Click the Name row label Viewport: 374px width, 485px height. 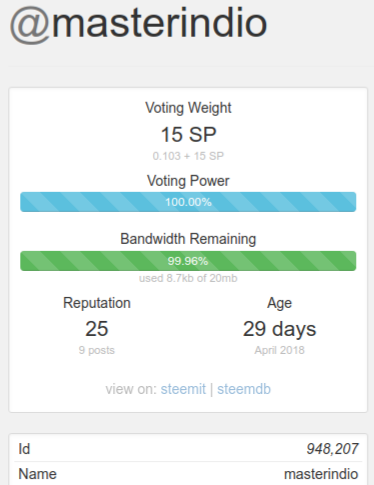(x=37, y=474)
